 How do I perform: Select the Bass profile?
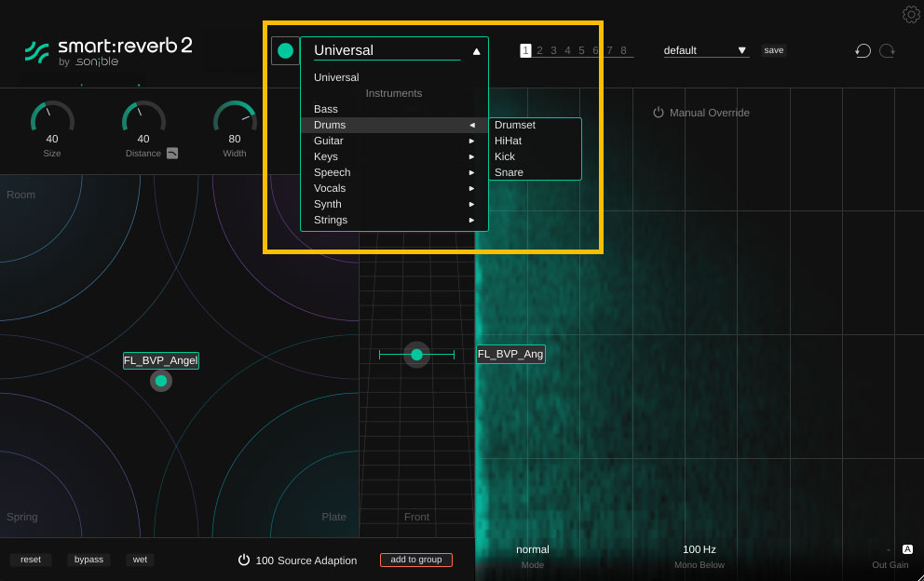[x=326, y=109]
